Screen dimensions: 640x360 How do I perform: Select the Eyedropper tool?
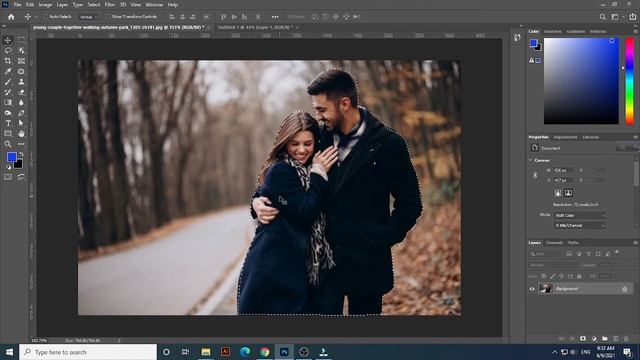(8, 71)
